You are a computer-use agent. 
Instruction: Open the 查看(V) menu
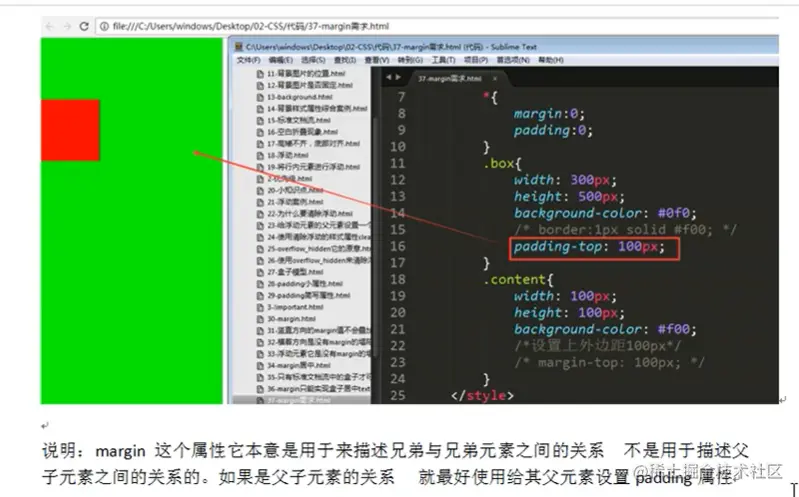point(377,60)
